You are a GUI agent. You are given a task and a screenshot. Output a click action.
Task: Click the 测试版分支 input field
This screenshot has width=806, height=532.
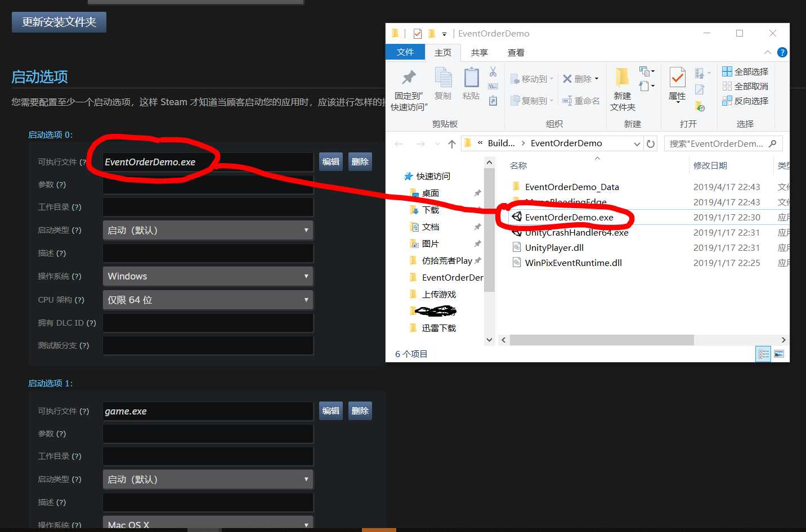click(x=208, y=345)
